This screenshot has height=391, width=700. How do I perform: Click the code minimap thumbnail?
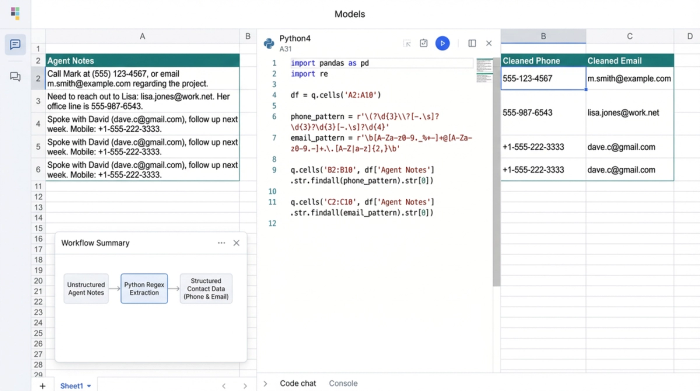pos(484,71)
